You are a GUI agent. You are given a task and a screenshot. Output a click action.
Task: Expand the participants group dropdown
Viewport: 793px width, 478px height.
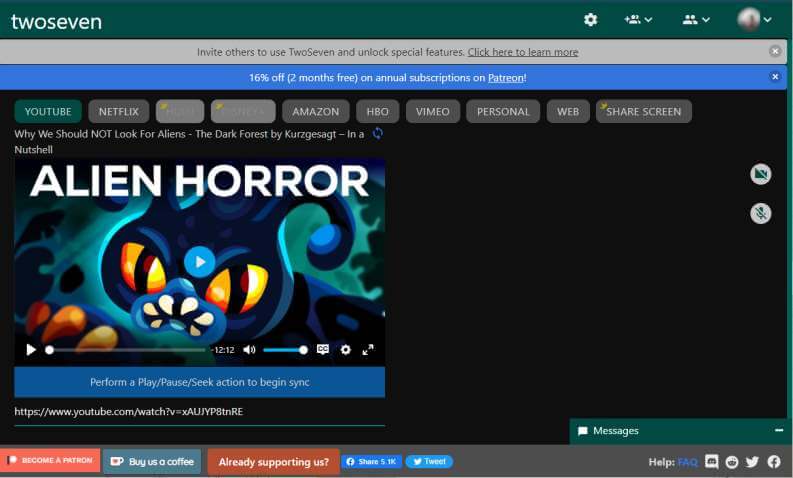click(x=696, y=20)
